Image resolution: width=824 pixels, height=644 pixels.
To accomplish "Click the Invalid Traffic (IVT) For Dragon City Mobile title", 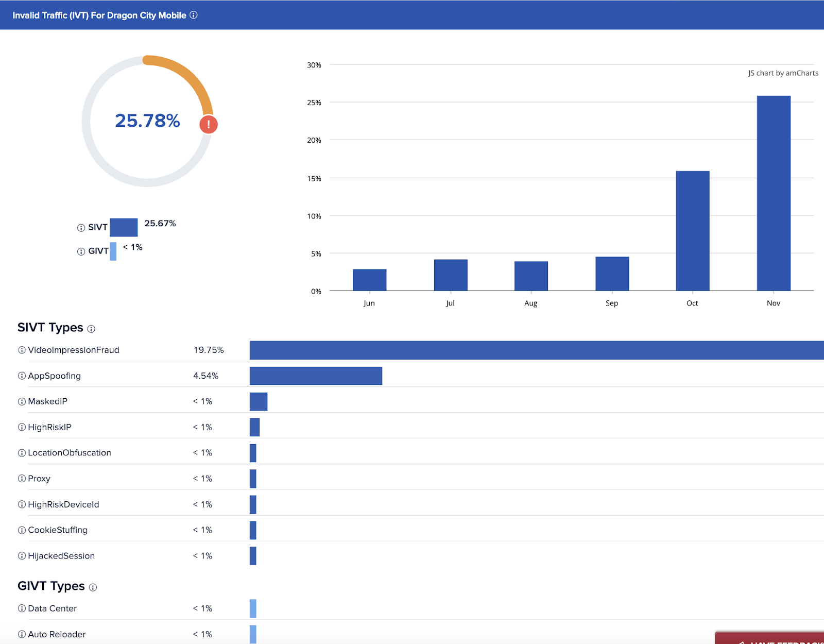I will pos(99,15).
